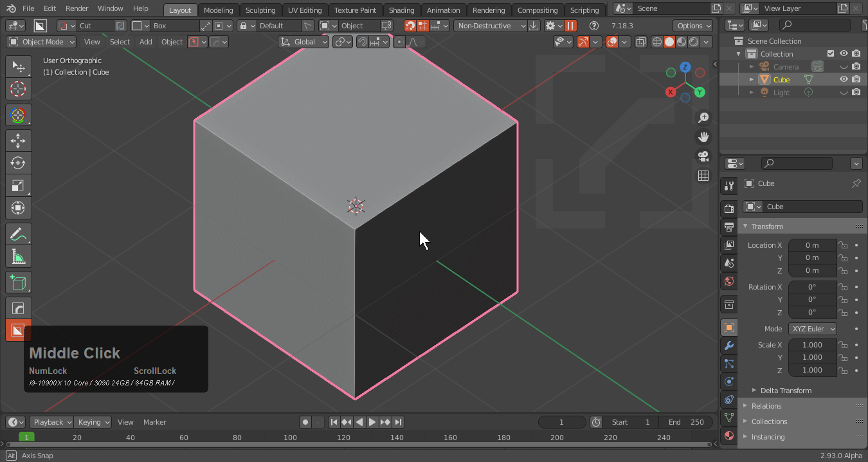
Task: Open the Object Mode dropdown
Action: [41, 42]
